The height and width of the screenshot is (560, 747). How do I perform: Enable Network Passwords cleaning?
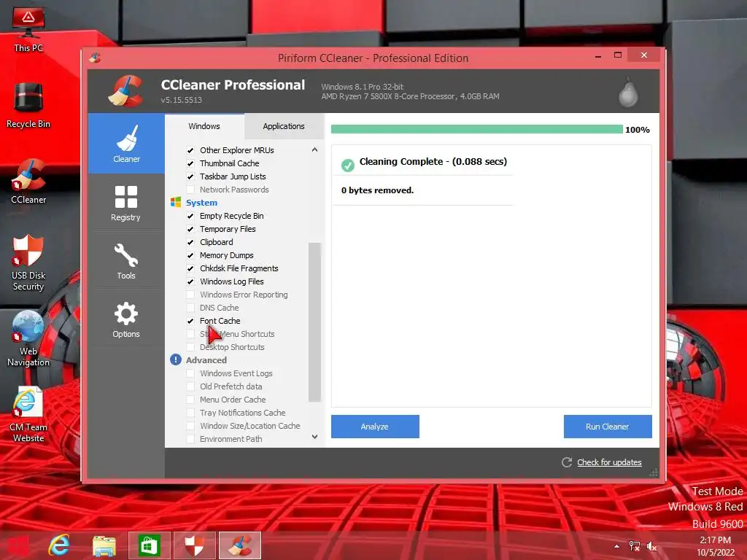click(190, 190)
